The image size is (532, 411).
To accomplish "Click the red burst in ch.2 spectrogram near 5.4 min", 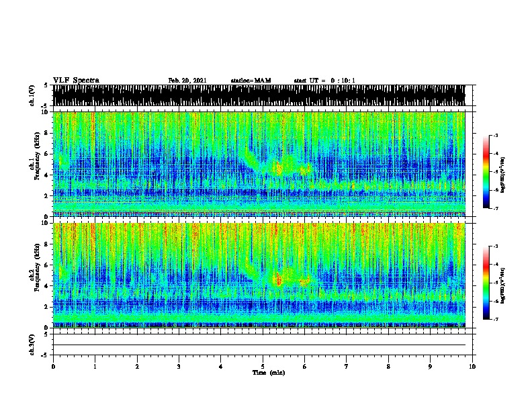I will [x=278, y=280].
